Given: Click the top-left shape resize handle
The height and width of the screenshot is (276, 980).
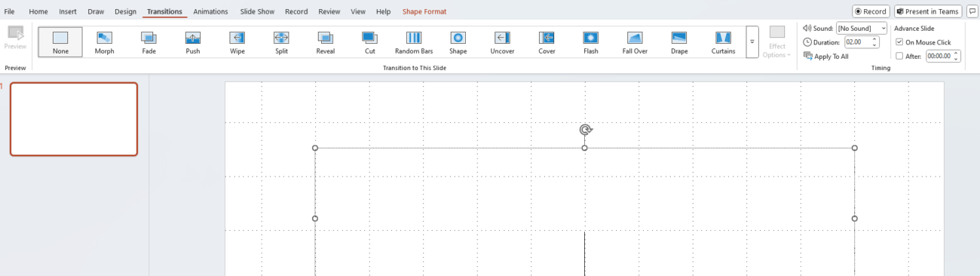Looking at the screenshot, I should click(x=315, y=148).
